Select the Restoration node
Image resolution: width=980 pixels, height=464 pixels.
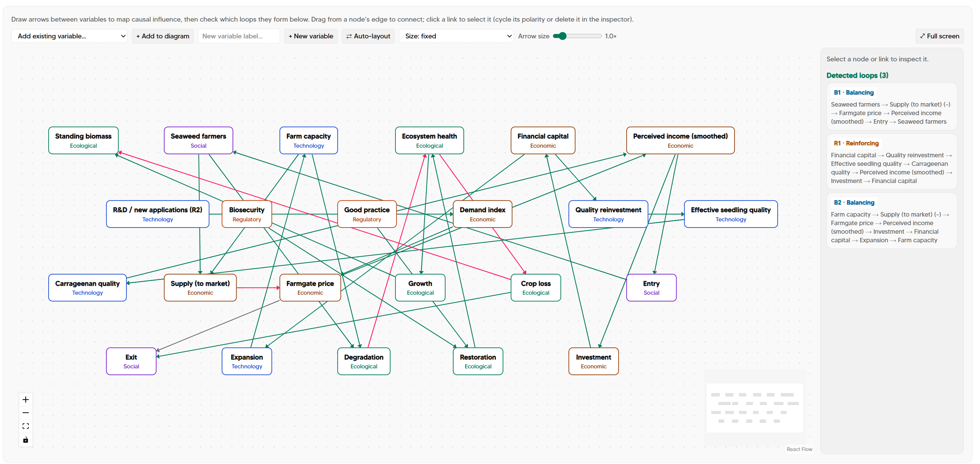478,361
